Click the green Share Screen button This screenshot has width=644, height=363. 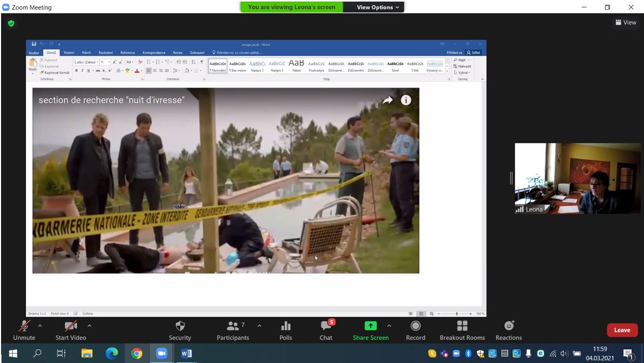click(x=371, y=331)
